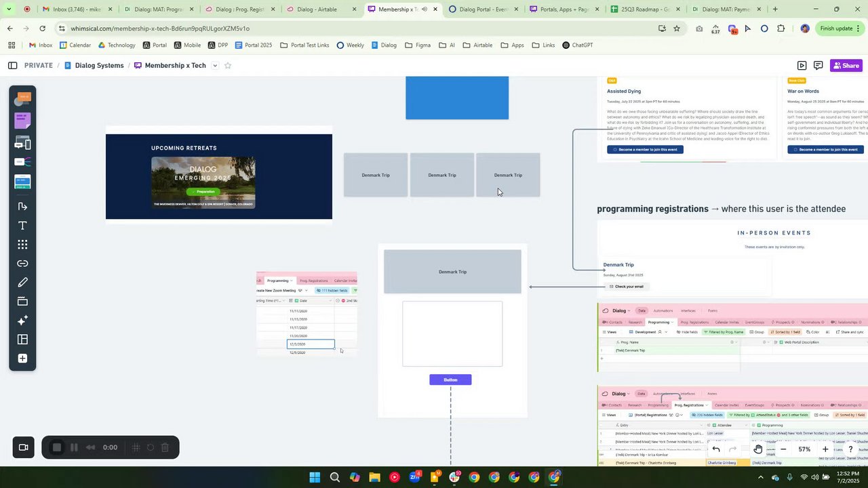
Task: Click the purple Button on wireframe
Action: point(450,380)
